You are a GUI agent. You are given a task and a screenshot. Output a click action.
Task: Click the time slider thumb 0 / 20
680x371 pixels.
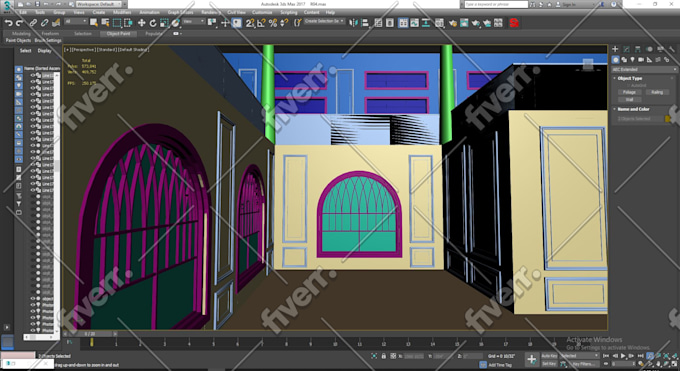click(90, 334)
